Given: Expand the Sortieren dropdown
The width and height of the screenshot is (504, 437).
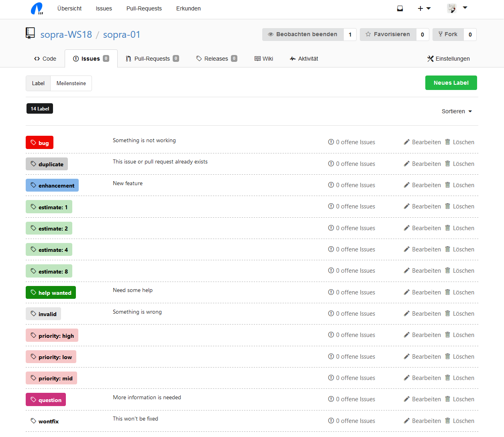Looking at the screenshot, I should (x=457, y=111).
